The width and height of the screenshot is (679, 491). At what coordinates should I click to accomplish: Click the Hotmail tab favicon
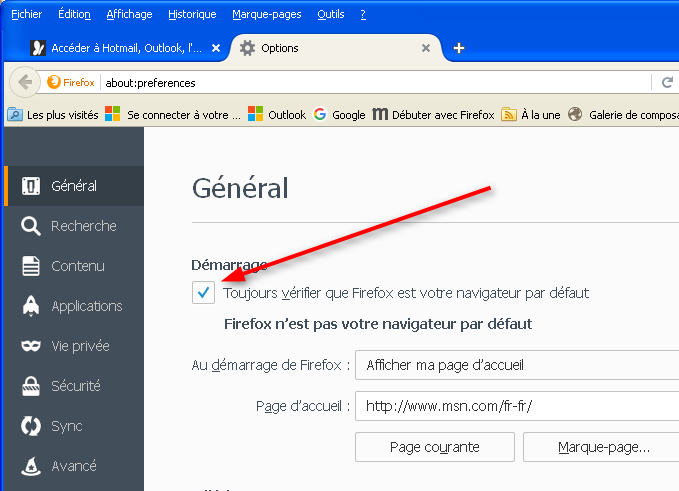pos(38,48)
